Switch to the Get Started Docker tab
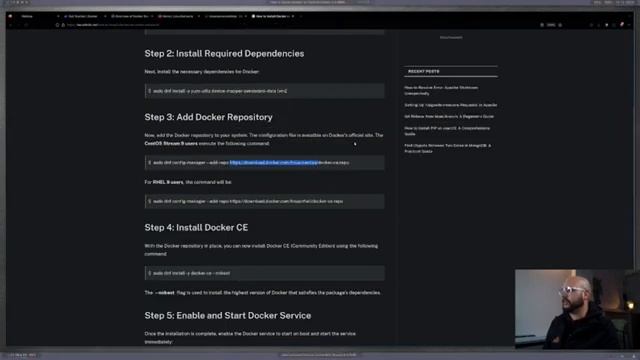Viewport: 640px width, 360px height. click(82, 16)
